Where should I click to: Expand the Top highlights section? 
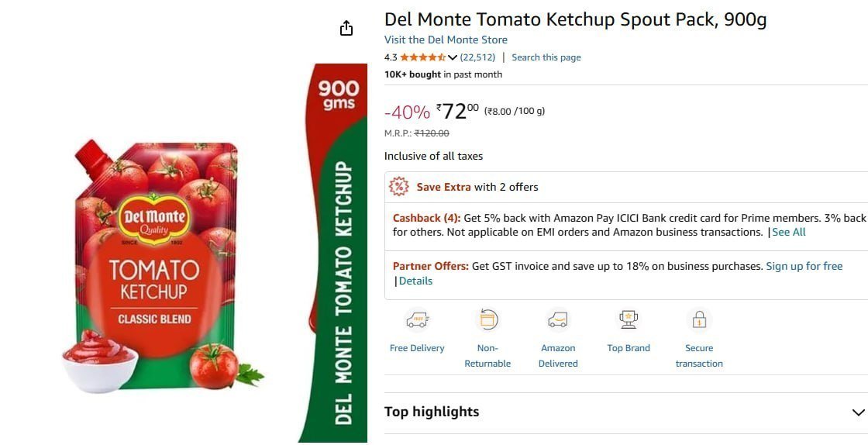(x=858, y=412)
